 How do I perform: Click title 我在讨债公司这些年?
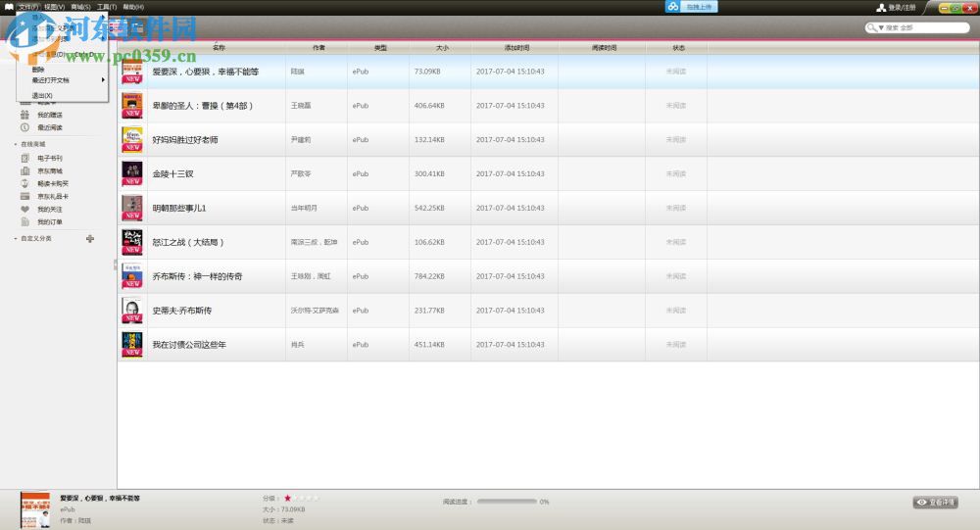click(189, 345)
